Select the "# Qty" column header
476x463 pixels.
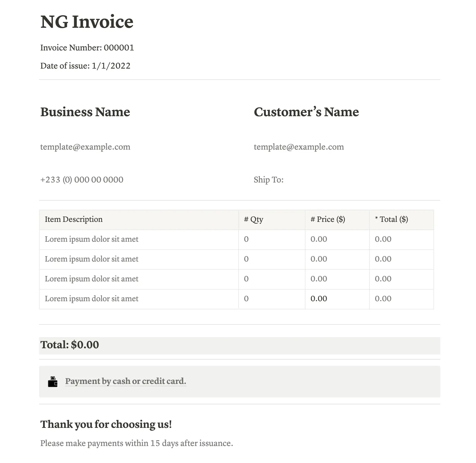point(254,219)
